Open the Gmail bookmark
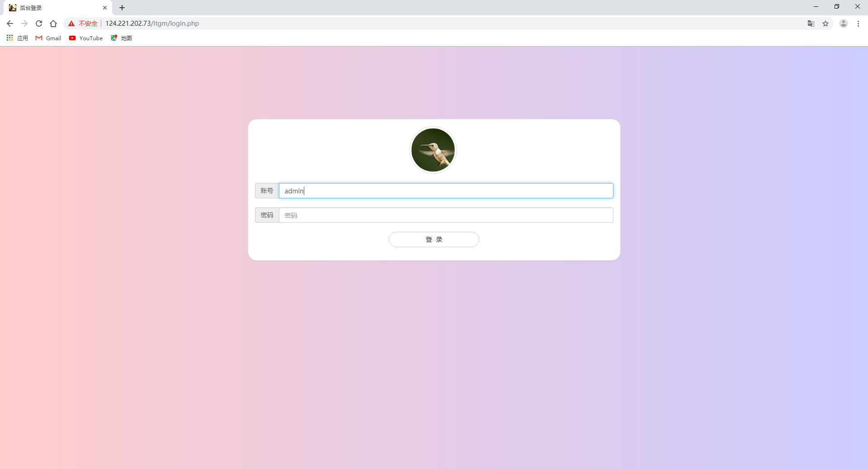The width and height of the screenshot is (868, 469). (48, 38)
